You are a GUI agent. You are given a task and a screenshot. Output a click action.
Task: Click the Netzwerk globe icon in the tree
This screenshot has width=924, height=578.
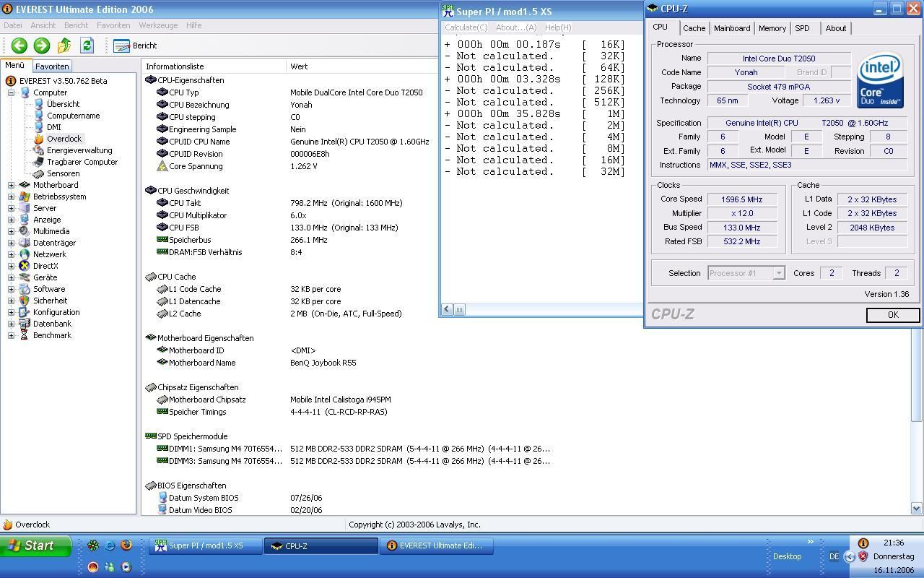[x=25, y=254]
